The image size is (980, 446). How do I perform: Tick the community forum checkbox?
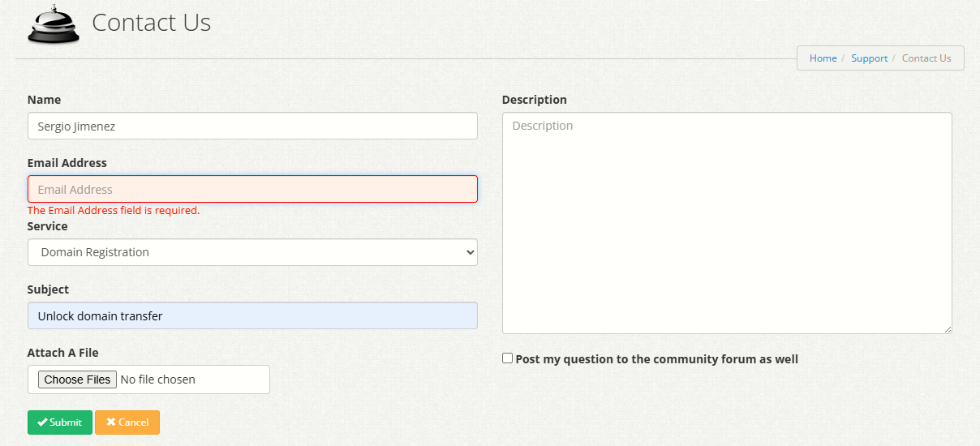coord(508,358)
